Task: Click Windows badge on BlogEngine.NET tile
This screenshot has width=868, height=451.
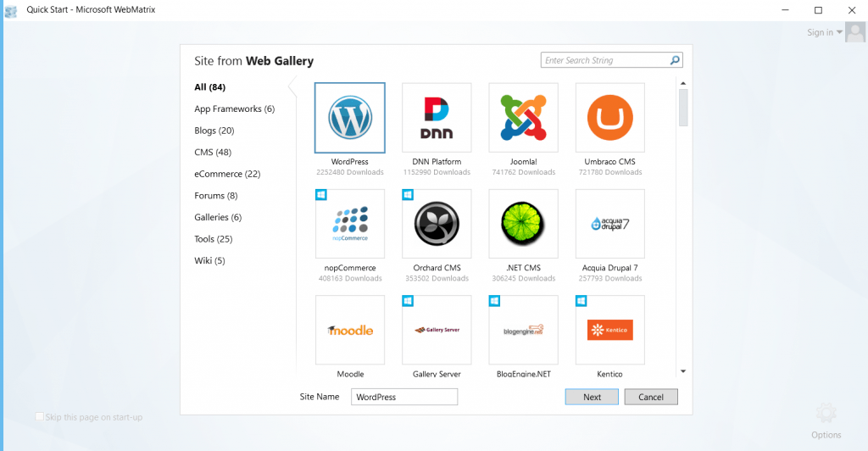Action: pos(495,301)
